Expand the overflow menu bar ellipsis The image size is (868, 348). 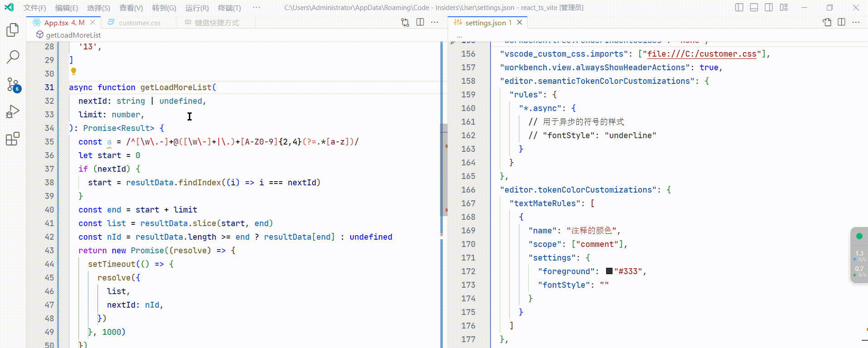click(256, 8)
